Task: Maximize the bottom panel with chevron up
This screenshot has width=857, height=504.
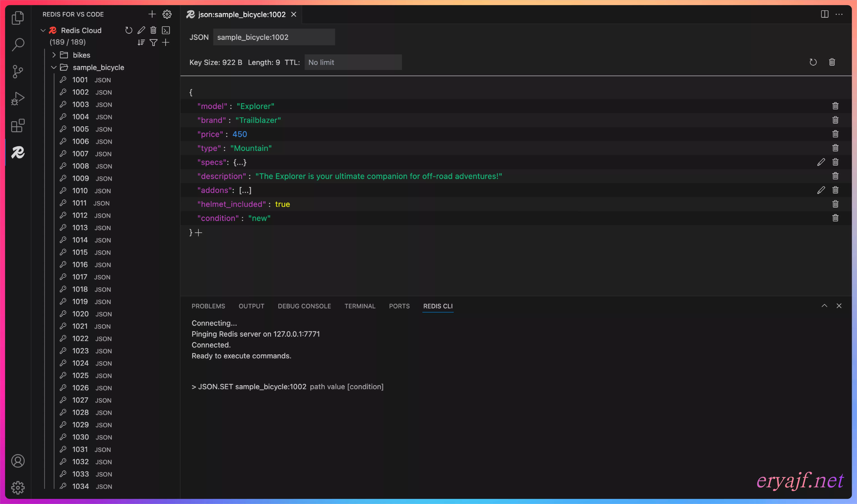Action: coord(824,305)
